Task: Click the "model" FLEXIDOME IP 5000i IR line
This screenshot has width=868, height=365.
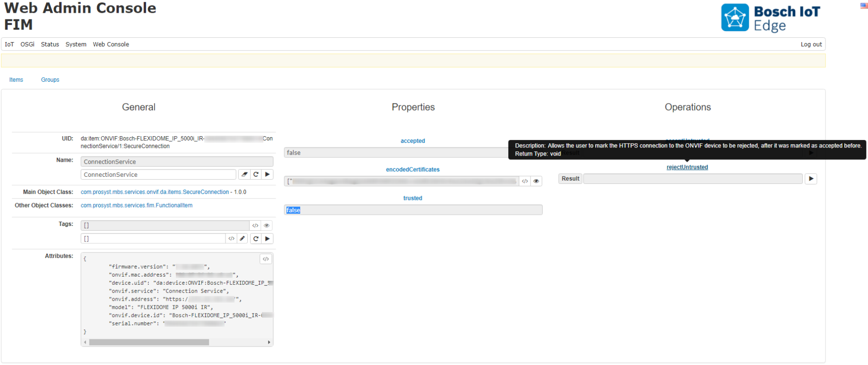Action: tap(161, 307)
